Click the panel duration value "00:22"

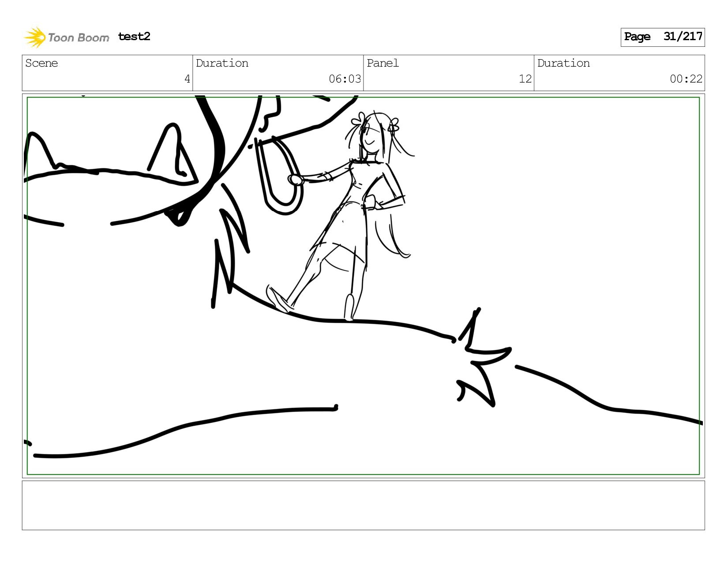coord(686,79)
